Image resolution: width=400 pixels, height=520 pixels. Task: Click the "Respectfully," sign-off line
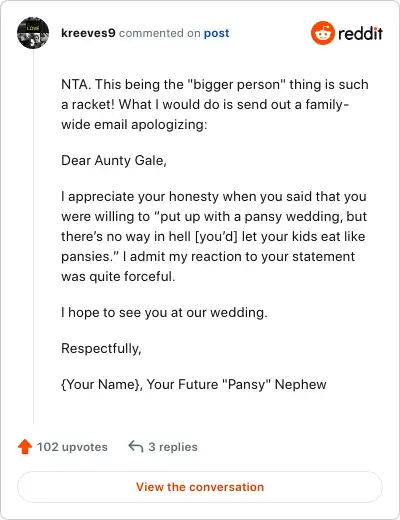[x=101, y=349]
